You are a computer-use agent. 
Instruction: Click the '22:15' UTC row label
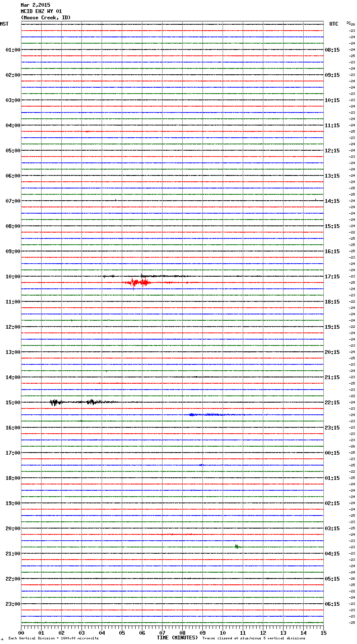332,403
